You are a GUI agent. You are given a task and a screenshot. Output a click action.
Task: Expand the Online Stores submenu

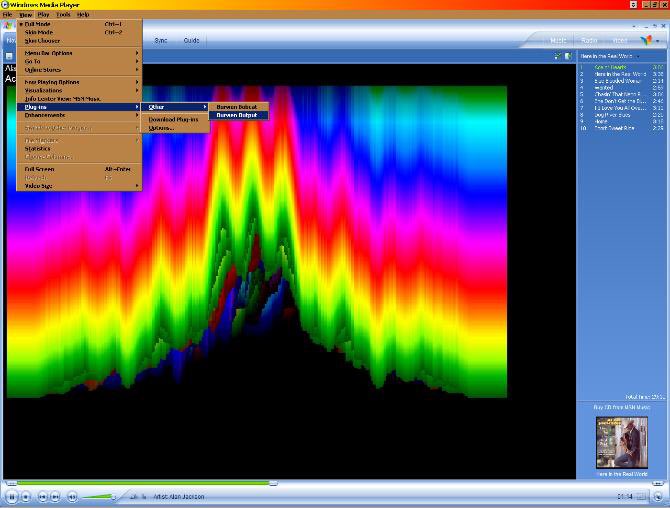pyautogui.click(x=79, y=70)
